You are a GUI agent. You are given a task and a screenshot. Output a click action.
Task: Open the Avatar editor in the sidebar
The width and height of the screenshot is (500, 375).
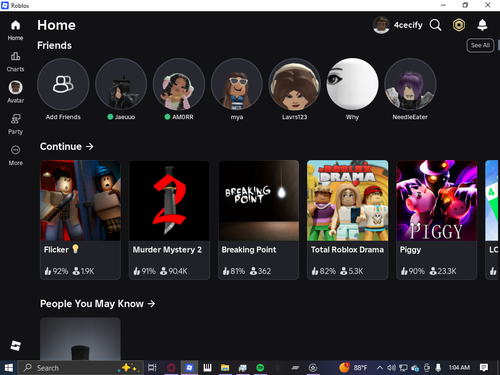pos(15,92)
